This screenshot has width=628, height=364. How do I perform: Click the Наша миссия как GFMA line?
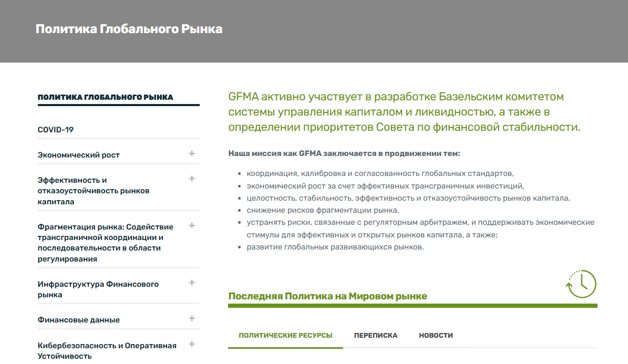pyautogui.click(x=344, y=153)
